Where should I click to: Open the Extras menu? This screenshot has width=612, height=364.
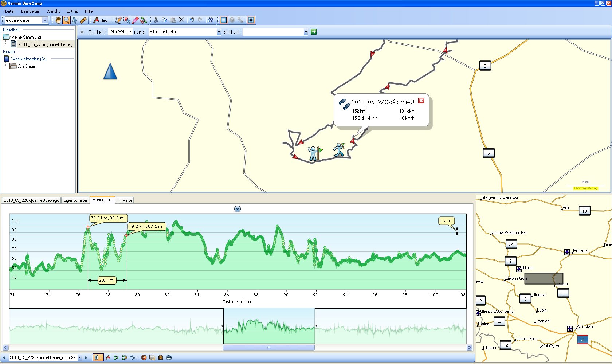tap(72, 11)
